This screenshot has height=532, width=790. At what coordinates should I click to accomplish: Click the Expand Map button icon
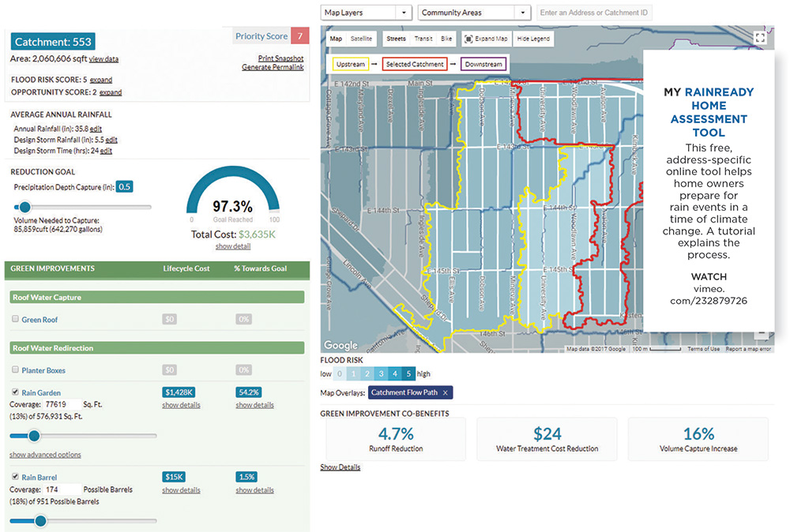pyautogui.click(x=468, y=38)
